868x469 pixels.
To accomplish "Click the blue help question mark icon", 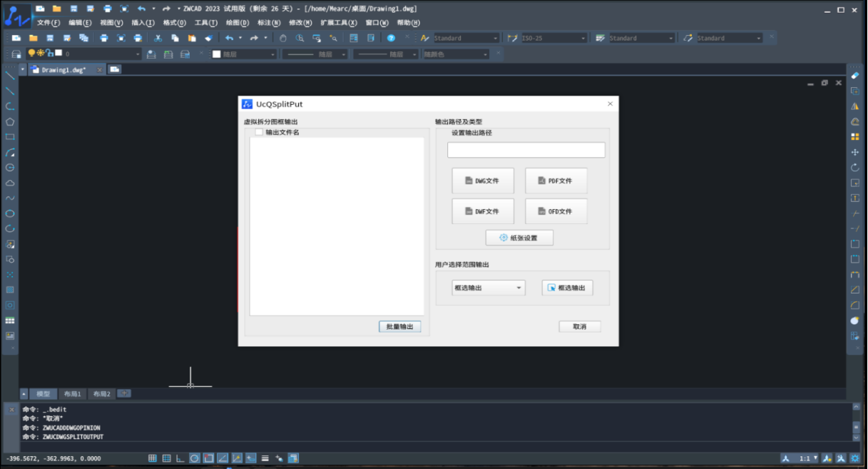I will coord(391,39).
